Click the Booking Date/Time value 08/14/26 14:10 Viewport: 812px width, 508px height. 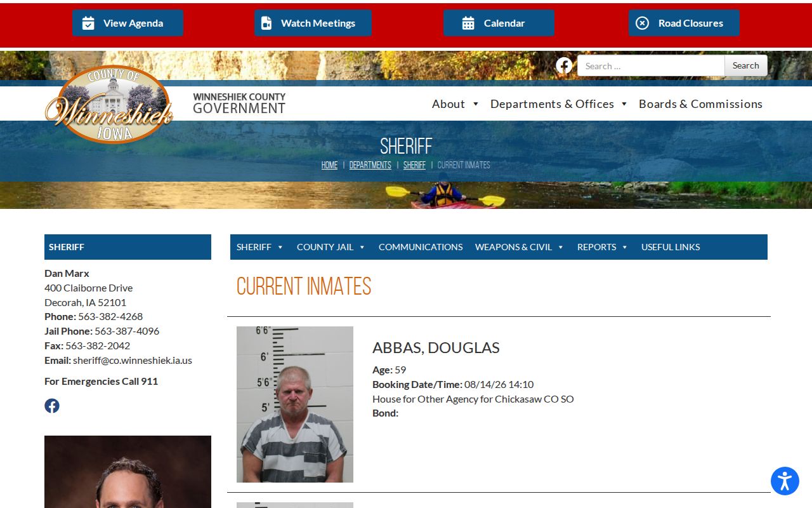[499, 384]
